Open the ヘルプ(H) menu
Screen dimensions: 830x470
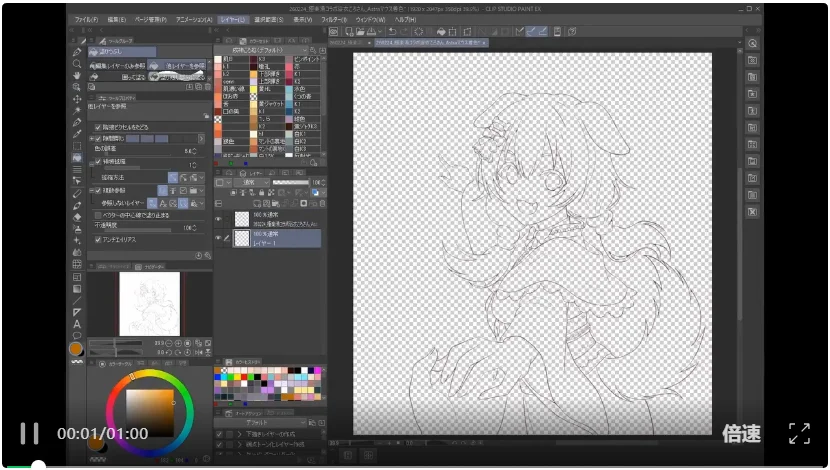point(405,20)
